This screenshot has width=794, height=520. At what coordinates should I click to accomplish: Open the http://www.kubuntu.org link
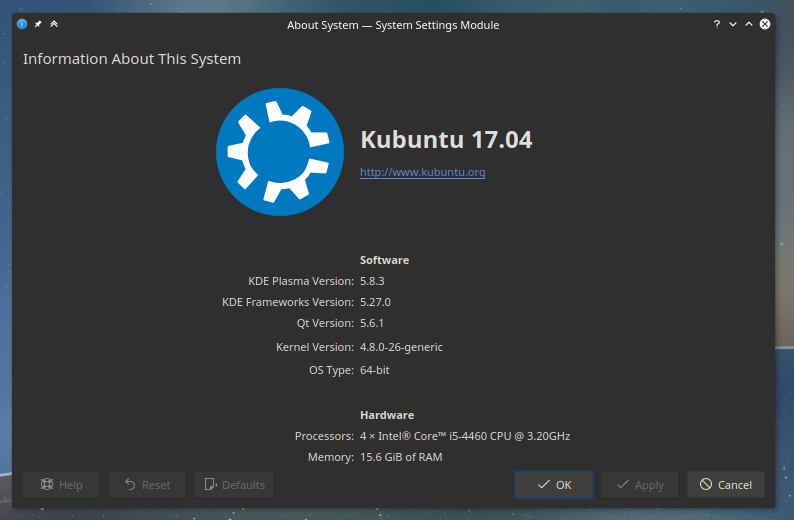[x=422, y=172]
